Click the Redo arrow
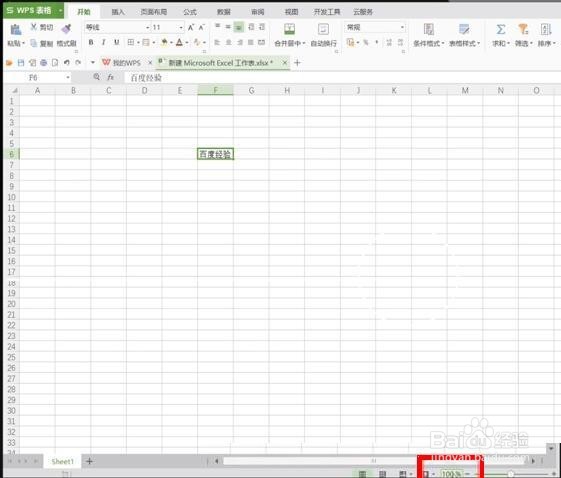 (78, 63)
